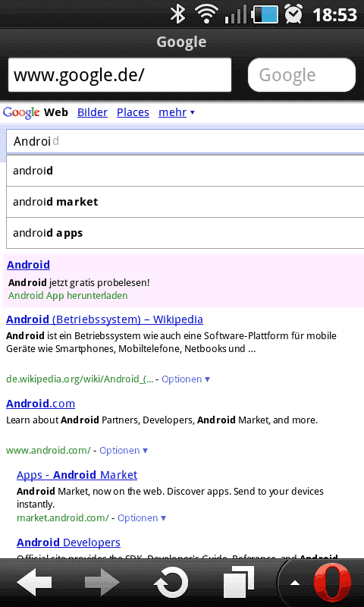Tap the Wi-Fi status icon
364x607 pixels.
click(207, 14)
